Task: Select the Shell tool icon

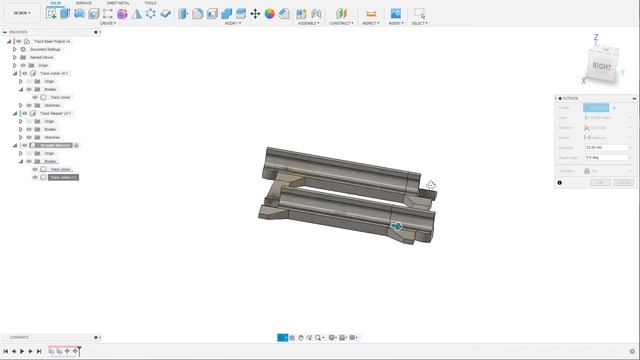Action: click(x=212, y=13)
